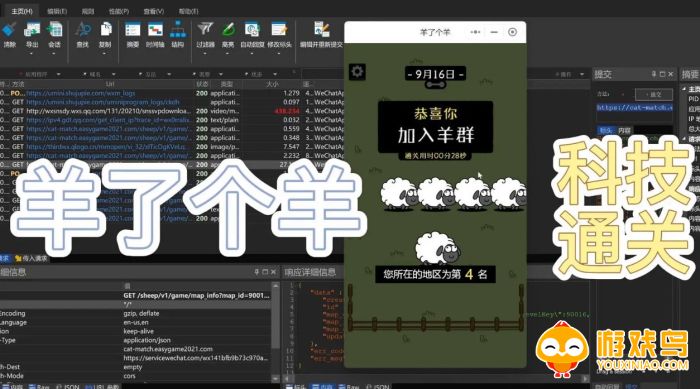The height and width of the screenshot is (389, 700).
Task: Click the 自动回复 (Auto-reply) icon
Action: pyautogui.click(x=252, y=30)
